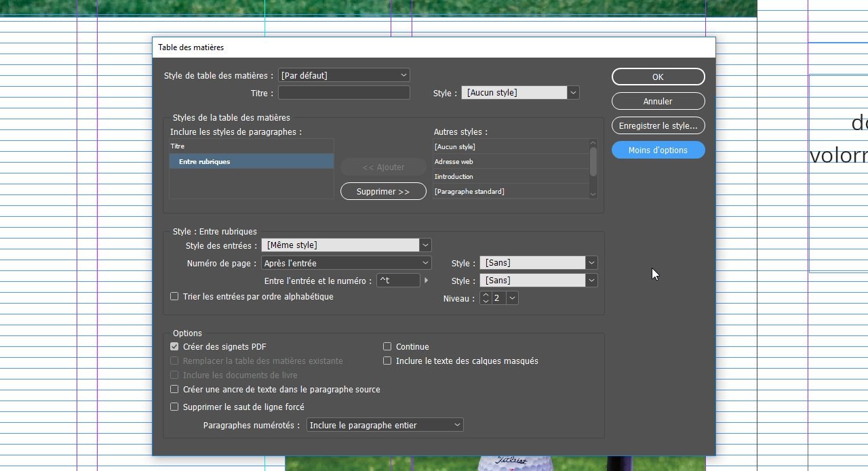Click the << Ajouter button
Screen dimensions: 868x471
point(383,167)
